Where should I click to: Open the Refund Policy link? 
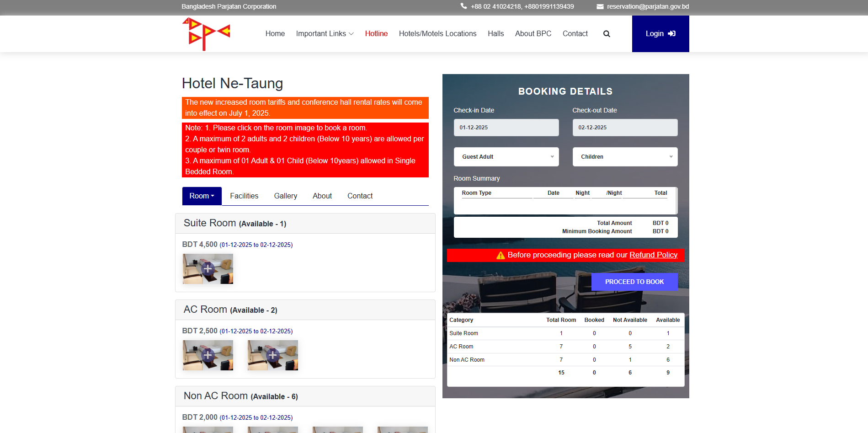point(653,255)
